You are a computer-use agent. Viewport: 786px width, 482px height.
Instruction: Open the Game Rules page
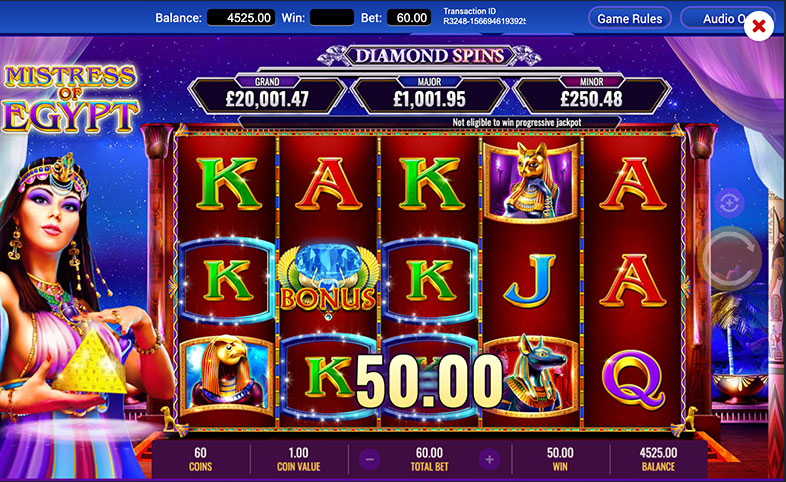pyautogui.click(x=630, y=19)
